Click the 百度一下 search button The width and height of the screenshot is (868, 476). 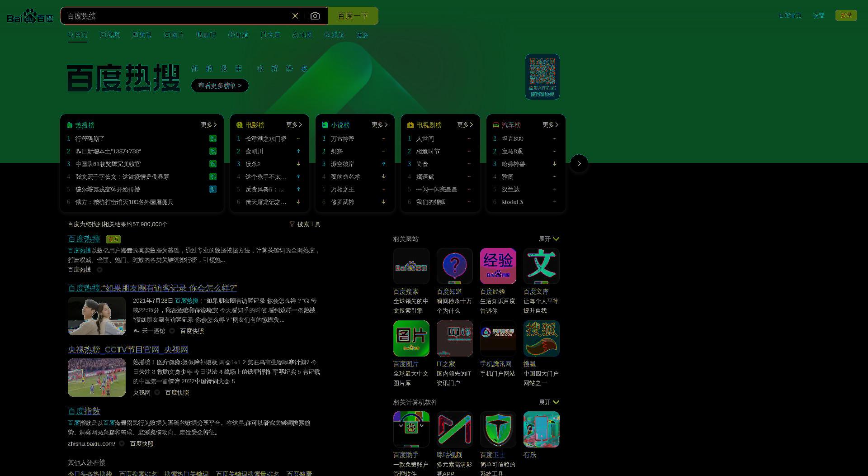pos(353,16)
